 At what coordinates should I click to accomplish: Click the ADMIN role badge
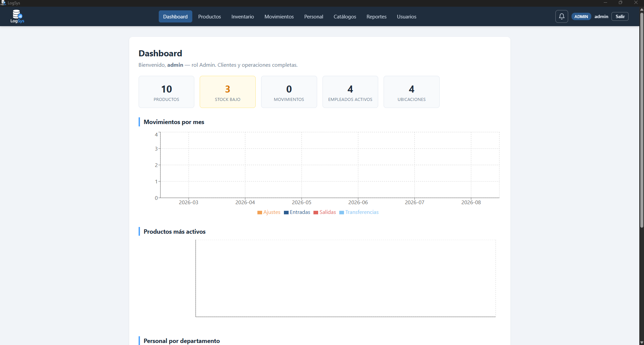[581, 16]
